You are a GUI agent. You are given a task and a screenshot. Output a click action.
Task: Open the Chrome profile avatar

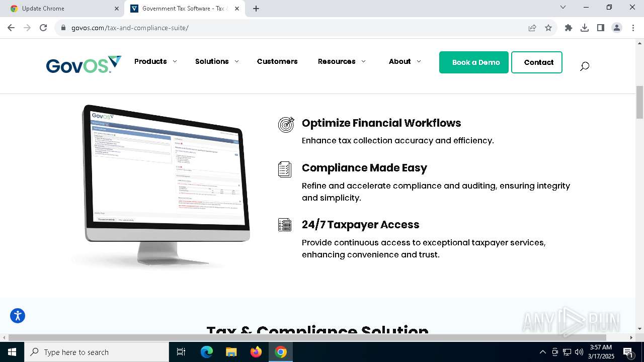617,28
